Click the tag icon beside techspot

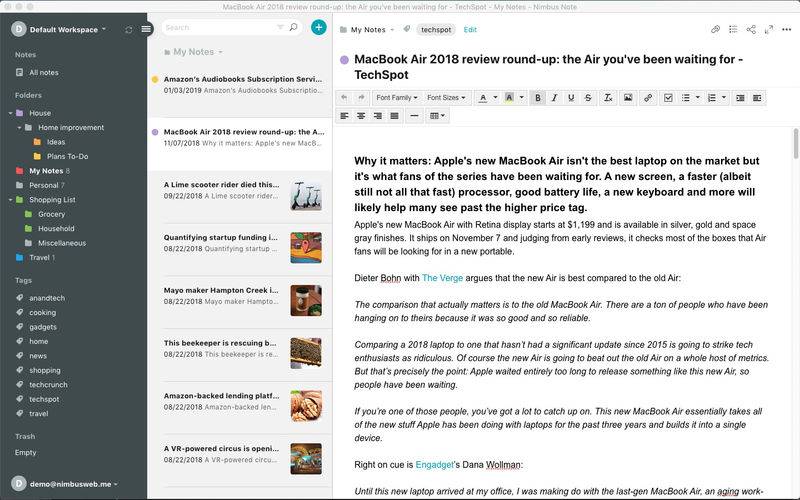click(x=407, y=29)
